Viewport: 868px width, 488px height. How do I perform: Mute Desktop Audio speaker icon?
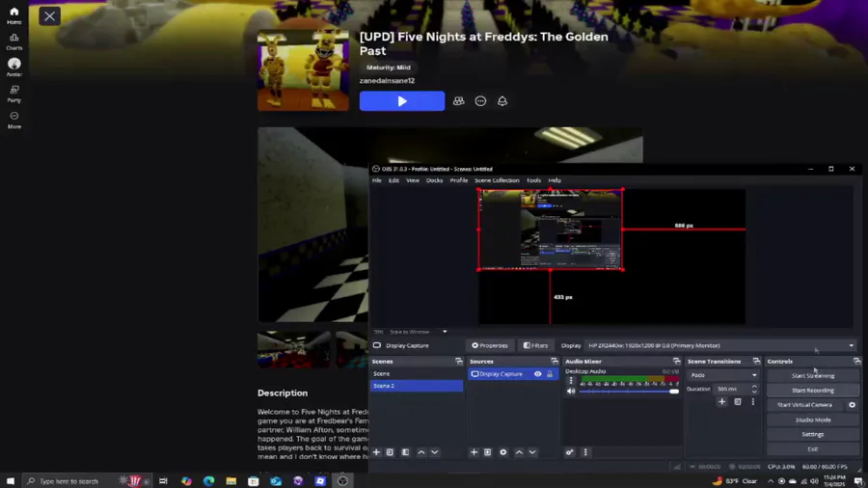[x=571, y=392]
